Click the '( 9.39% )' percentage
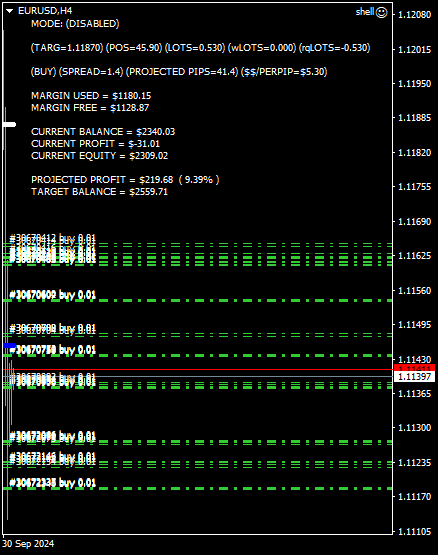The width and height of the screenshot is (438, 555). (x=199, y=180)
